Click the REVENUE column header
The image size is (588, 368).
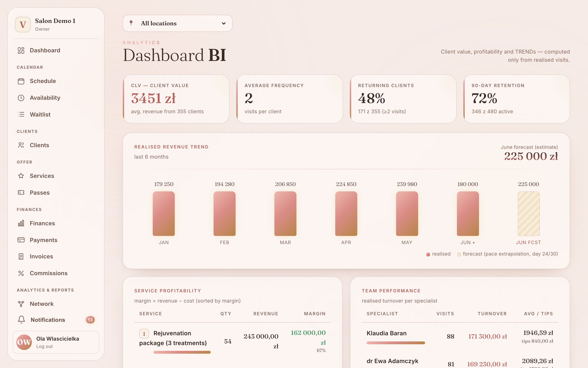tap(266, 314)
